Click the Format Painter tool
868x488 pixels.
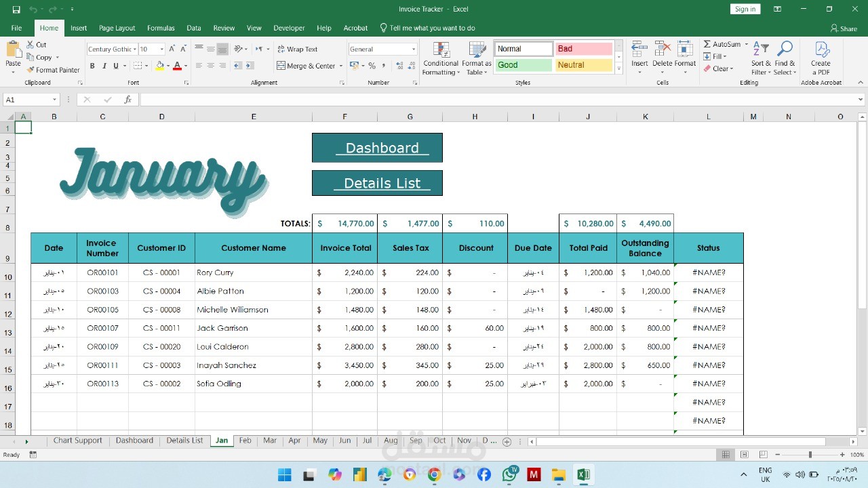(x=54, y=70)
